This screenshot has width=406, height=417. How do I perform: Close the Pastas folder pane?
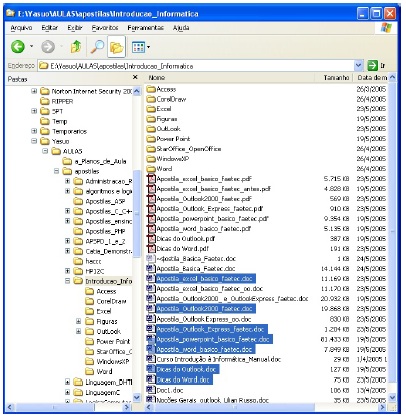135,77
